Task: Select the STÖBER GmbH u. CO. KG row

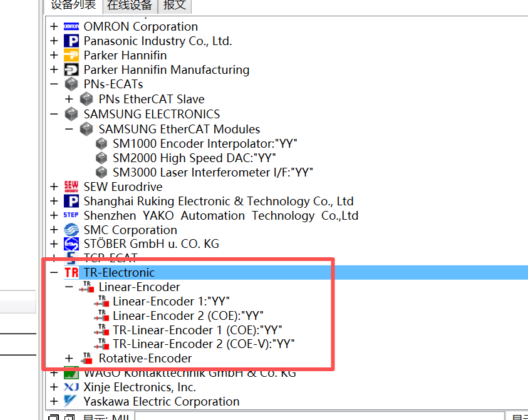Action: [152, 243]
